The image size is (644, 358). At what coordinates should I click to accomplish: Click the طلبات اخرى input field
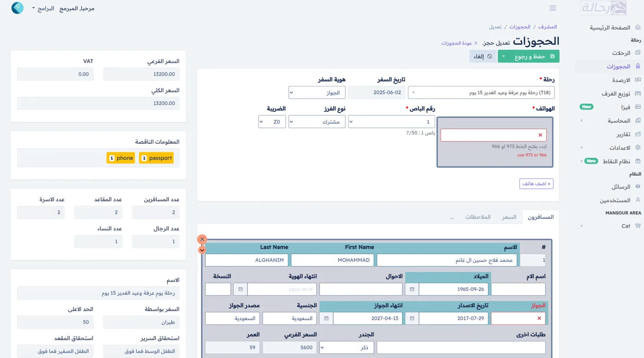pyautogui.click(x=461, y=347)
